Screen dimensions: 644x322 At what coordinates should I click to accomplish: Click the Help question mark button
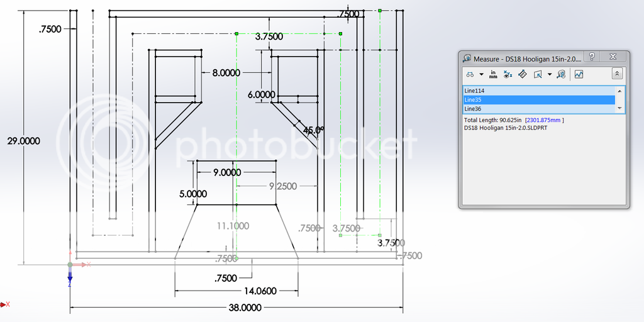click(x=592, y=57)
